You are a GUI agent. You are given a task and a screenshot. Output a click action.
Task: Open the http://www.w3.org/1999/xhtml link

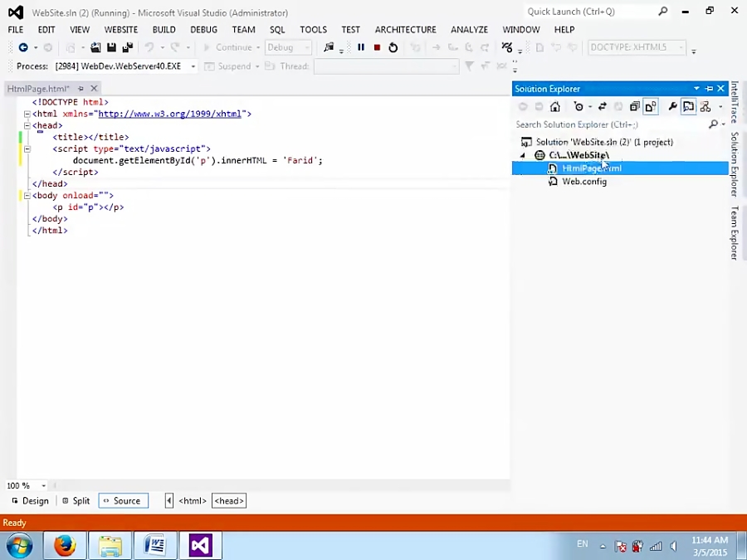(169, 114)
